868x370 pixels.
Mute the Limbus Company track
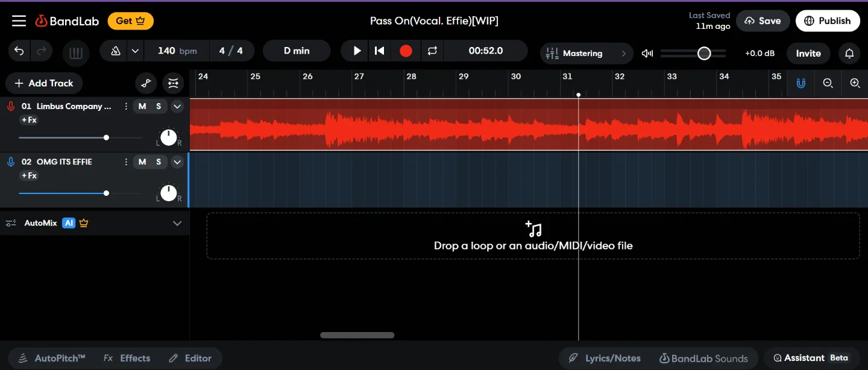click(142, 107)
